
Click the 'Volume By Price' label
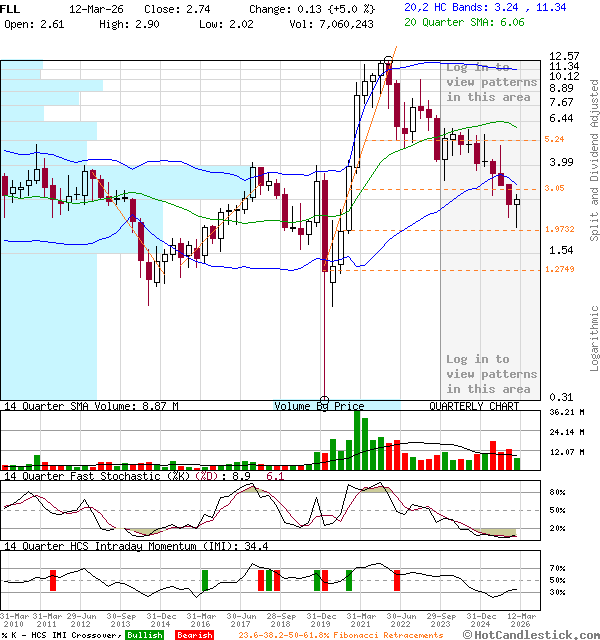pos(320,407)
